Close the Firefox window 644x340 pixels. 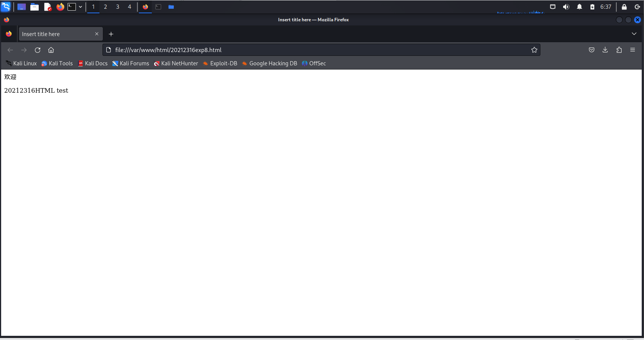638,20
